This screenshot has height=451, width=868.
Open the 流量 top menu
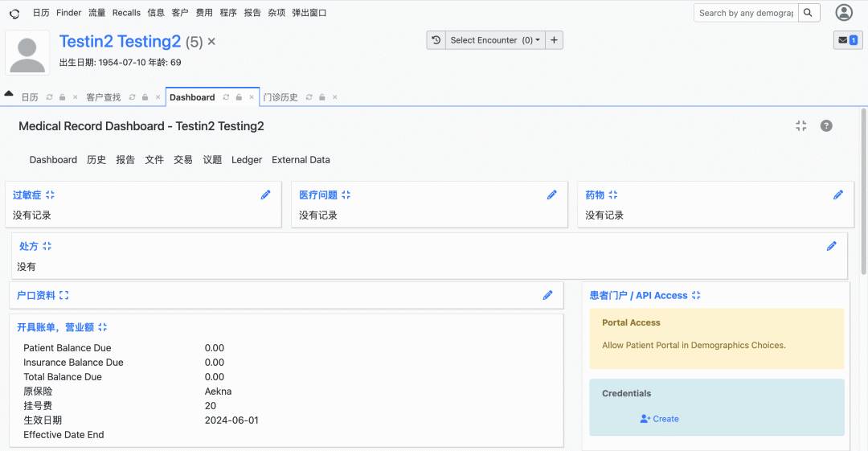(97, 13)
